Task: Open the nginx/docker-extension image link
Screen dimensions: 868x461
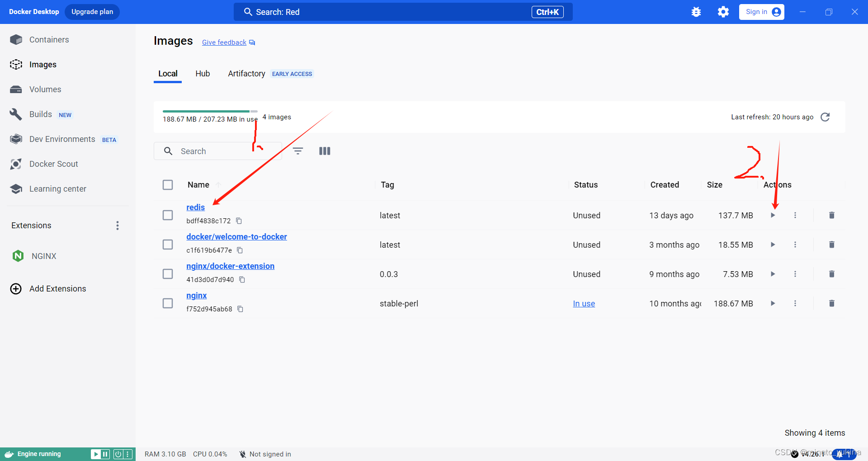Action: tap(231, 266)
